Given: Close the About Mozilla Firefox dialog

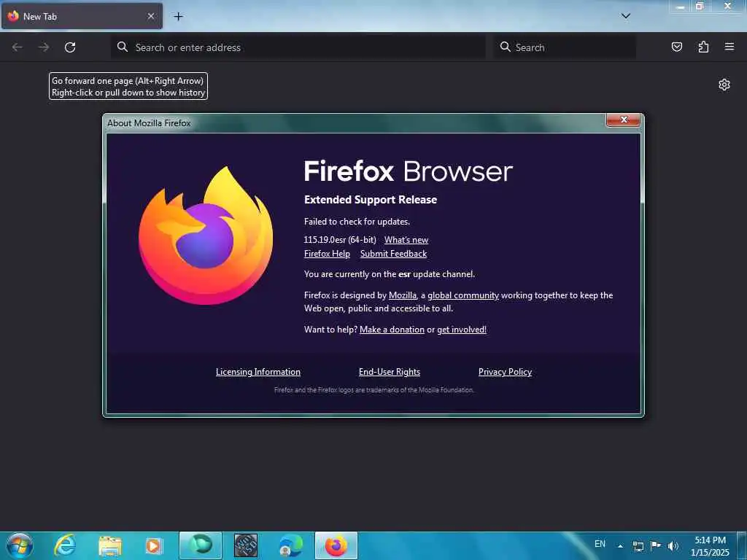Looking at the screenshot, I should (x=623, y=120).
